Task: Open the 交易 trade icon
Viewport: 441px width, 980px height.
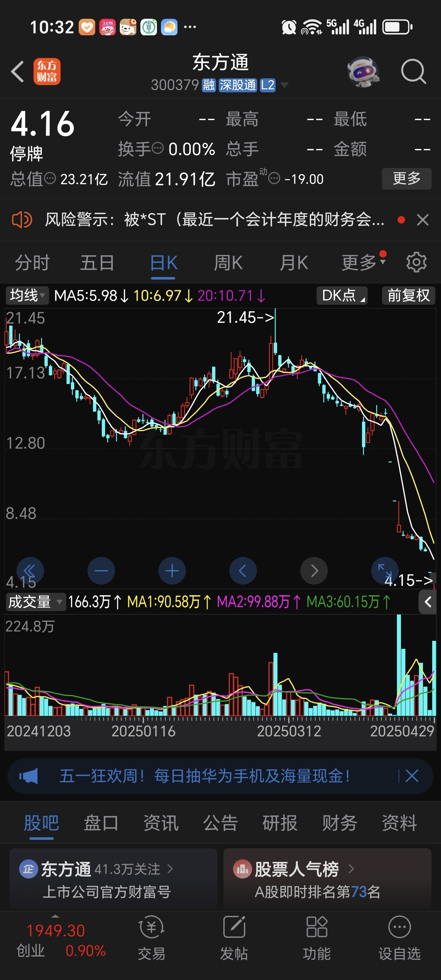Action: 152,938
